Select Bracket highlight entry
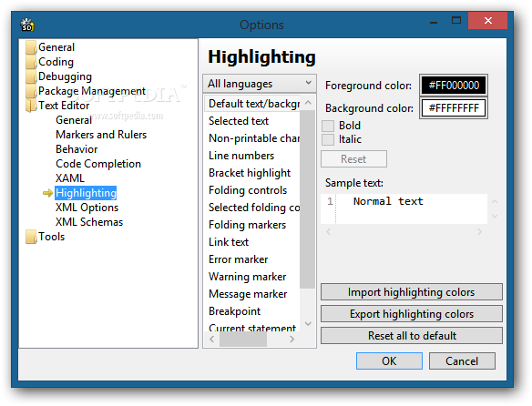 pyautogui.click(x=252, y=173)
